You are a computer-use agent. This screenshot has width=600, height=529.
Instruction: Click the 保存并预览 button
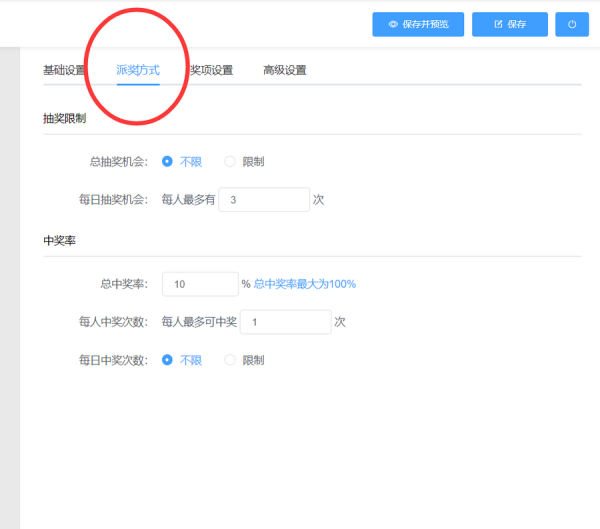(x=418, y=24)
